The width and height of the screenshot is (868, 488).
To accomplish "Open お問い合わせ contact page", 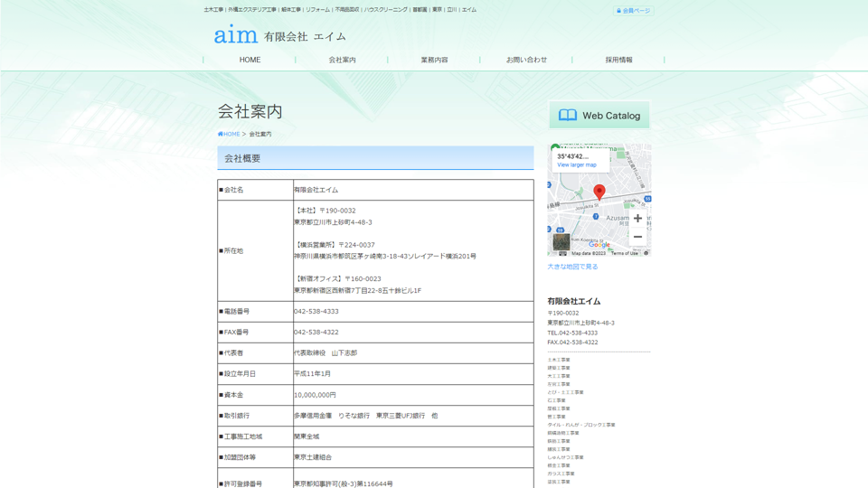I will pos(526,60).
